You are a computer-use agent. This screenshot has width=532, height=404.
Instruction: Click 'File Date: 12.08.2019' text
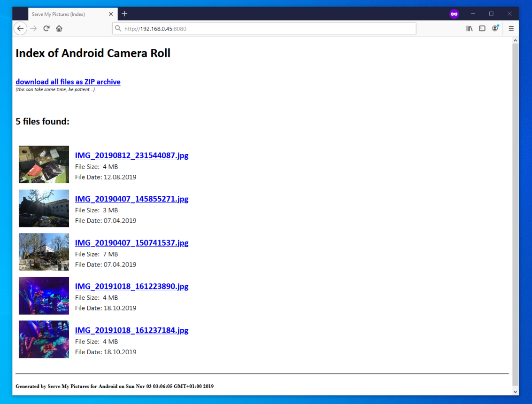[x=106, y=177]
